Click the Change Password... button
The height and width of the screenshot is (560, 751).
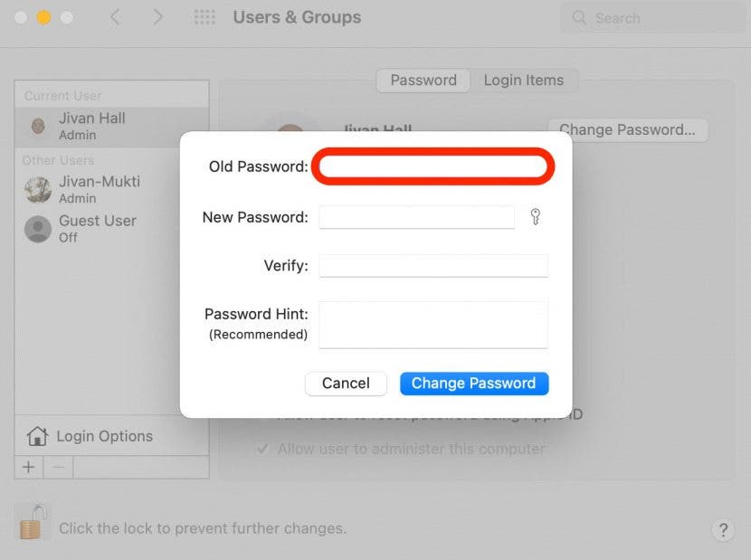coord(628,129)
